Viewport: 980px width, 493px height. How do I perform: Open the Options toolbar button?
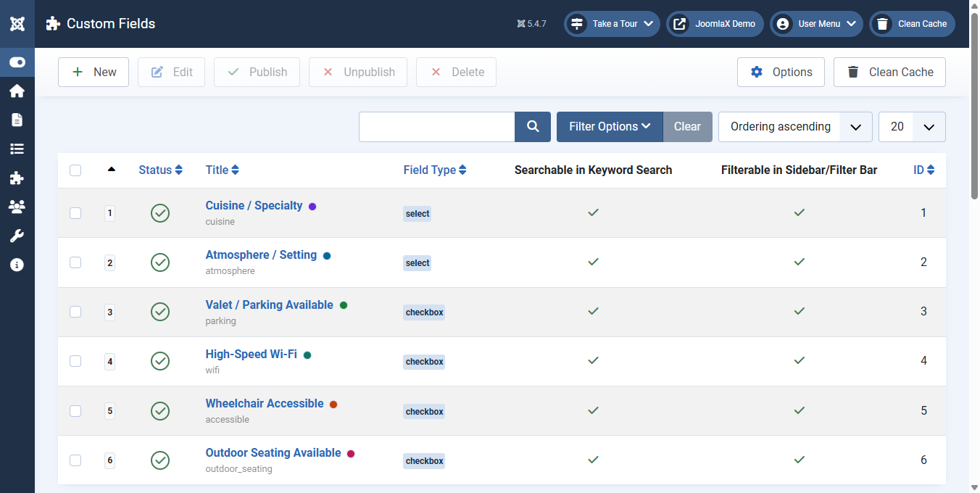point(781,72)
